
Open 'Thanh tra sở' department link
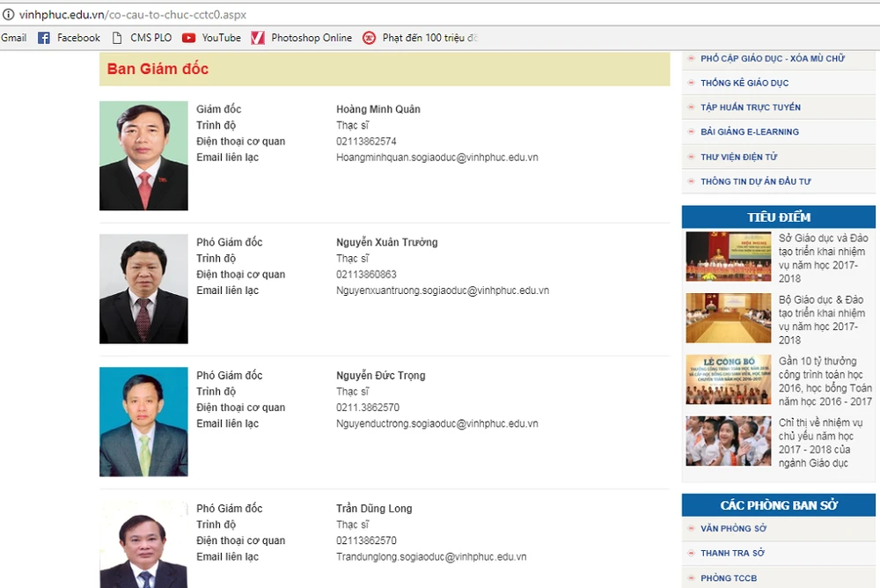point(732,553)
